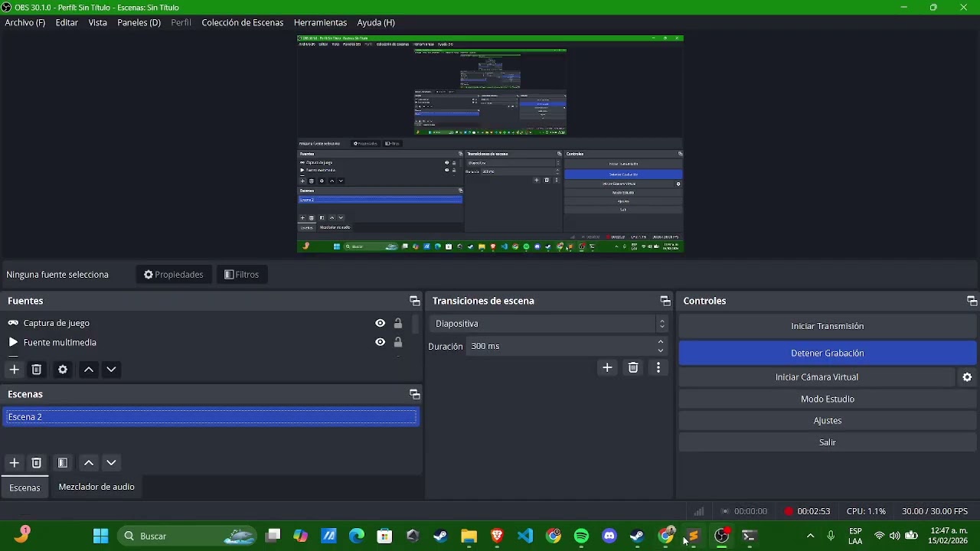Open the Vista menu
Viewport: 980px width, 551px height.
pos(98,22)
